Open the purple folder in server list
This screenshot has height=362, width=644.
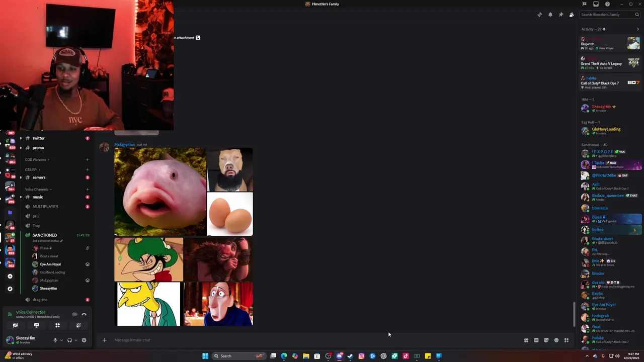coord(10,212)
